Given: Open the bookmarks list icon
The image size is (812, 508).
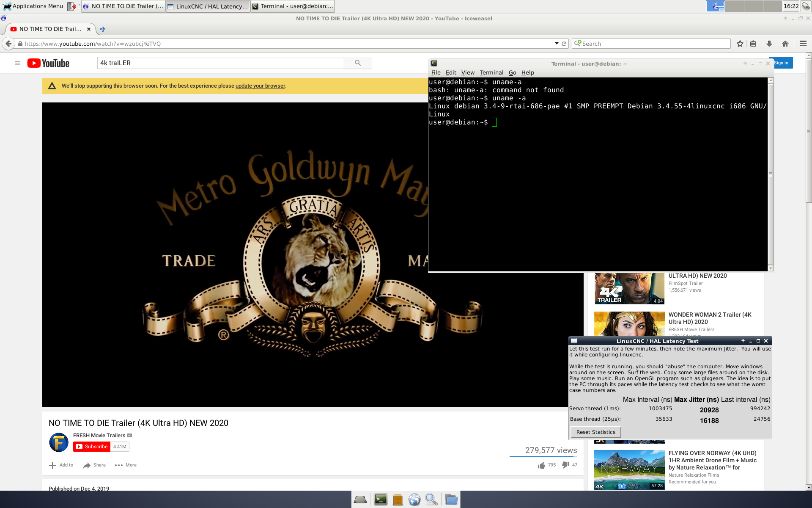Looking at the screenshot, I should tap(753, 44).
